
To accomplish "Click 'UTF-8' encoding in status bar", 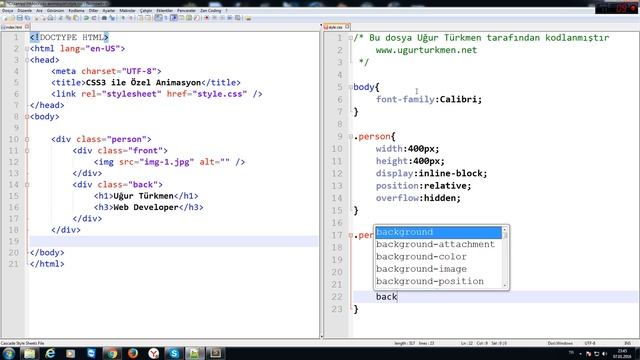I will 590,343.
